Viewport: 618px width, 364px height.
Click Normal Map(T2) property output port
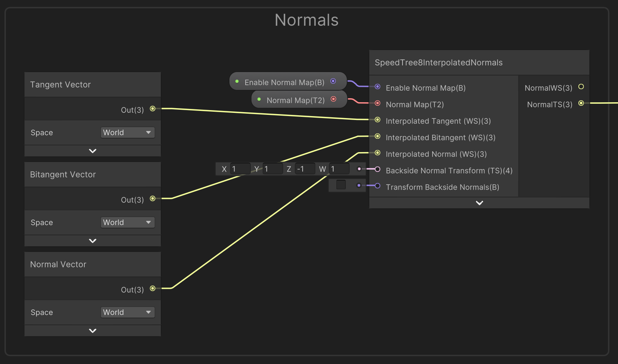tap(334, 99)
